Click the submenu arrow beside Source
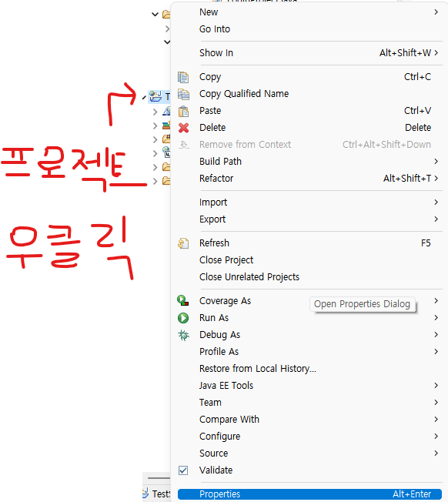 [436, 453]
